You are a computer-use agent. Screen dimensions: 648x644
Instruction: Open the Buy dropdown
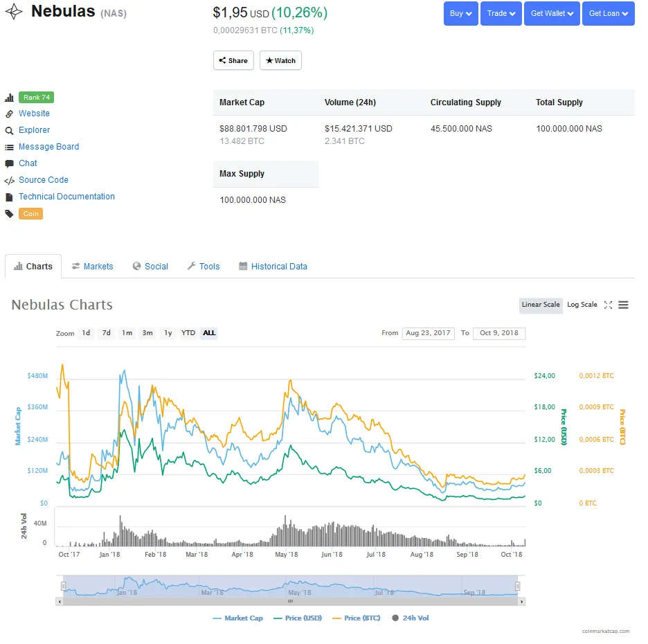[x=461, y=13]
